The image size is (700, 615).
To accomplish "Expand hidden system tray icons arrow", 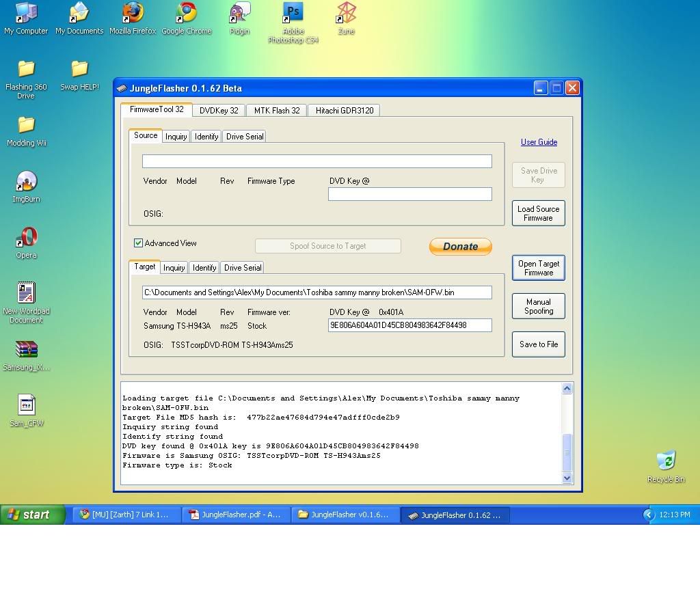I will [x=649, y=515].
